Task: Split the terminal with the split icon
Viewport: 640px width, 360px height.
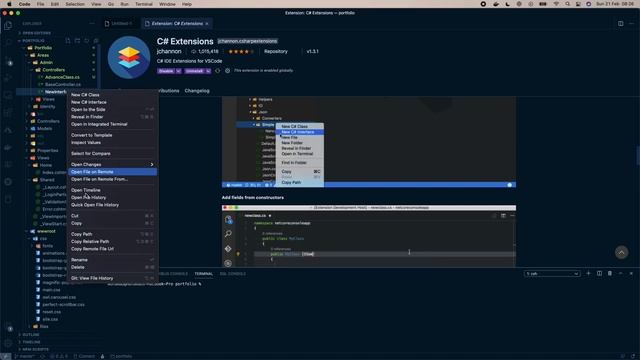Action: point(599,273)
